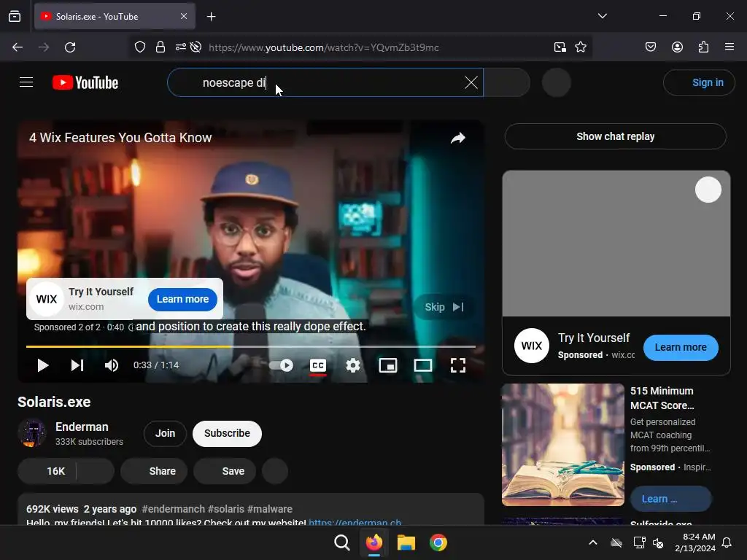Screen dimensions: 747x560
Task: Seek on the video progress bar
Action: pos(251,346)
